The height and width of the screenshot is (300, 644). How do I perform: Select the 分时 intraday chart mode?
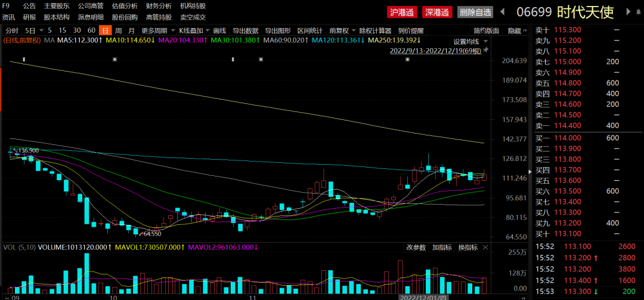(x=11, y=30)
